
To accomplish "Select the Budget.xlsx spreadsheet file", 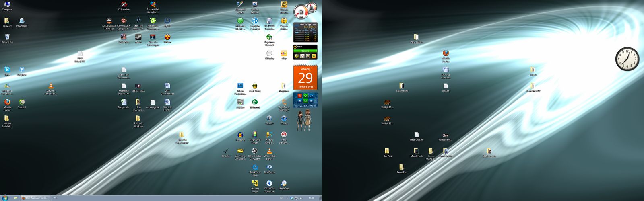I will coord(124,104).
